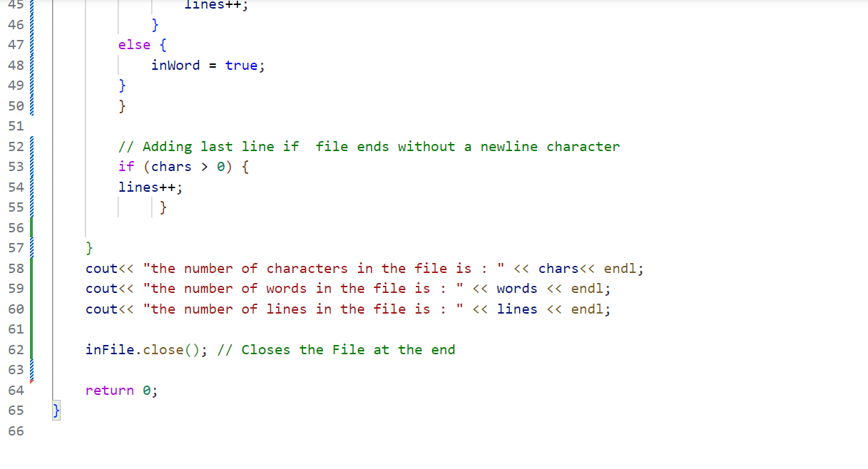Click the 'words' variable on line 59
The image size is (868, 469).
(x=517, y=289)
